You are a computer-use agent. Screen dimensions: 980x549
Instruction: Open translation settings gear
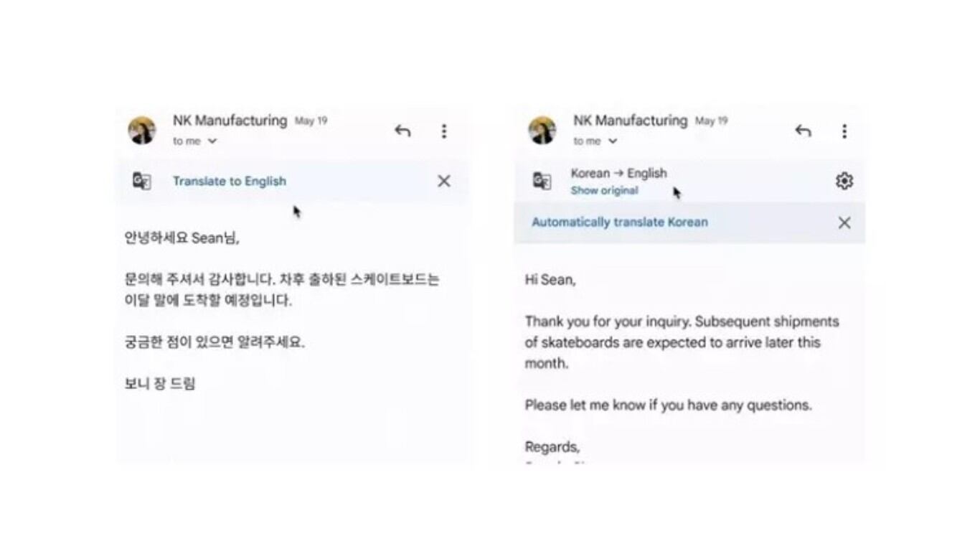coord(844,181)
